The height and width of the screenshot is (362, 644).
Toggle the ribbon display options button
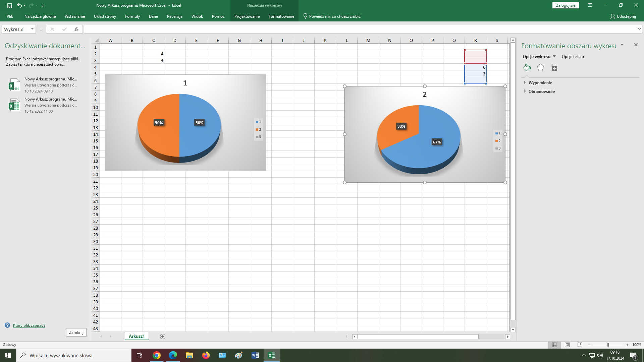click(x=590, y=5)
